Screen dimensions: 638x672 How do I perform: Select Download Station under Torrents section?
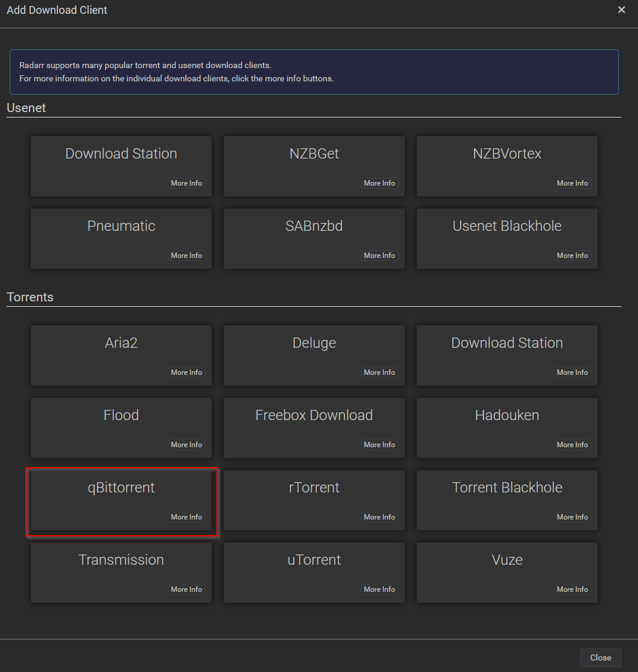pos(507,349)
